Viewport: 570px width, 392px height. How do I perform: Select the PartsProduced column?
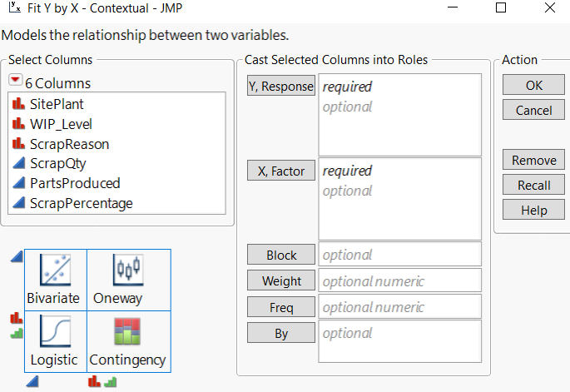[x=75, y=183]
